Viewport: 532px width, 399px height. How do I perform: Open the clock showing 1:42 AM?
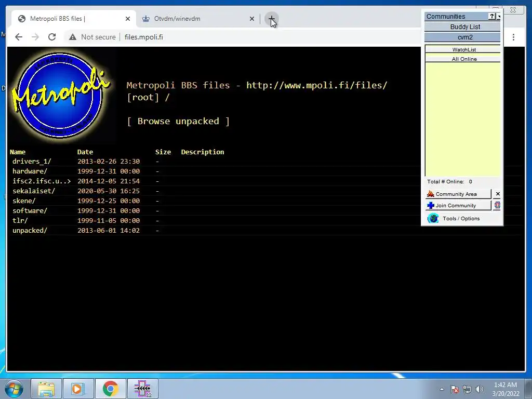coord(506,389)
